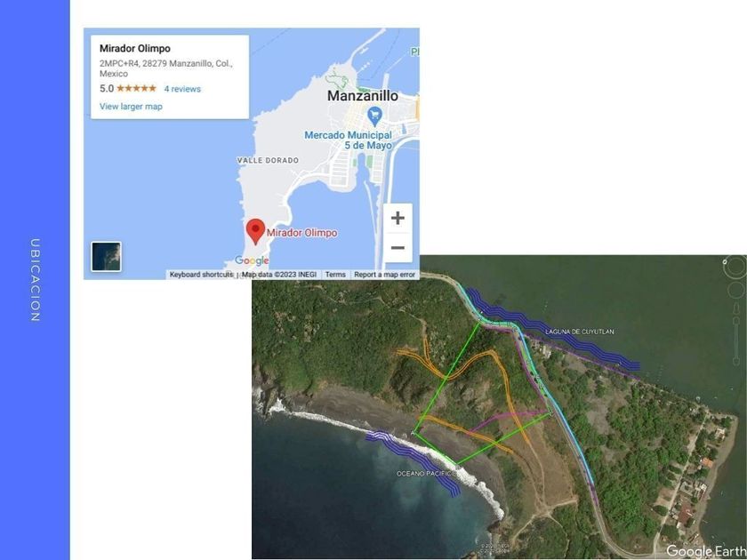Switch to satellite layer thumbnail

[106, 256]
